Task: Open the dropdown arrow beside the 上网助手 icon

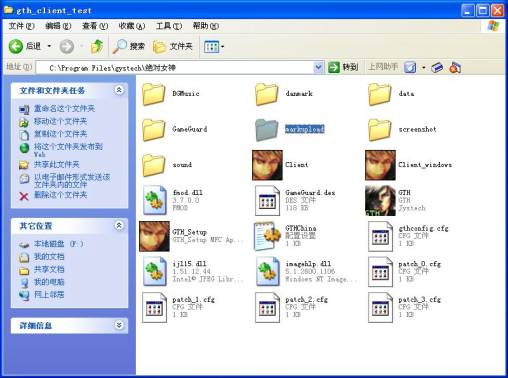Action: click(424, 68)
